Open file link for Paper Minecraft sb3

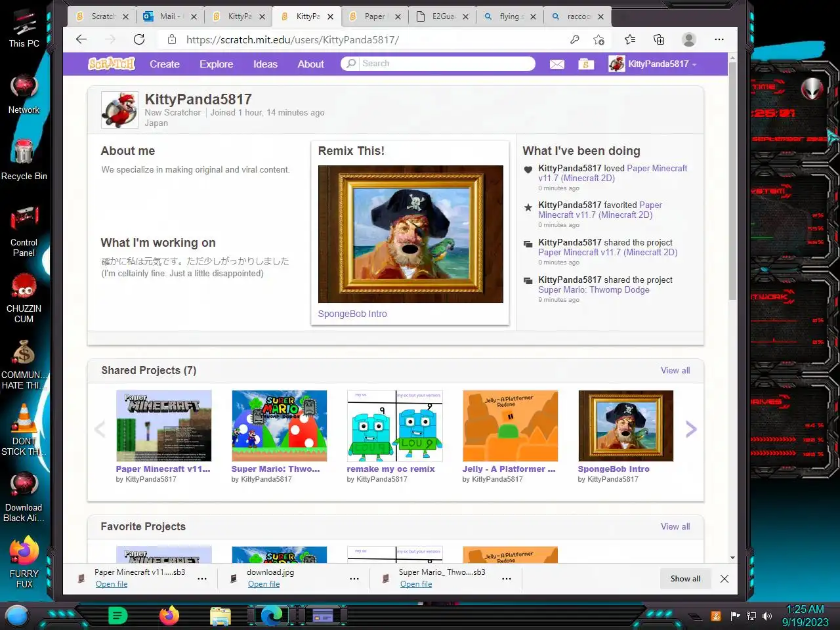[112, 584]
